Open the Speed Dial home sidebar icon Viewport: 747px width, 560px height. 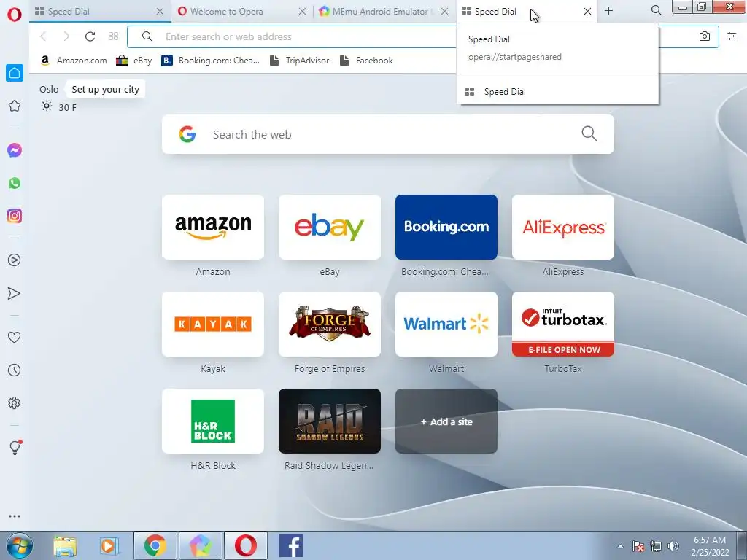[x=15, y=73]
